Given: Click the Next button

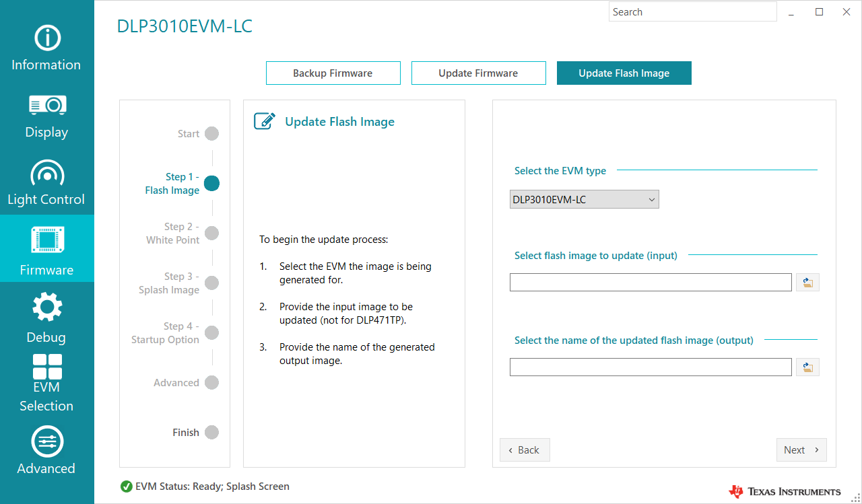Looking at the screenshot, I should coord(801,450).
